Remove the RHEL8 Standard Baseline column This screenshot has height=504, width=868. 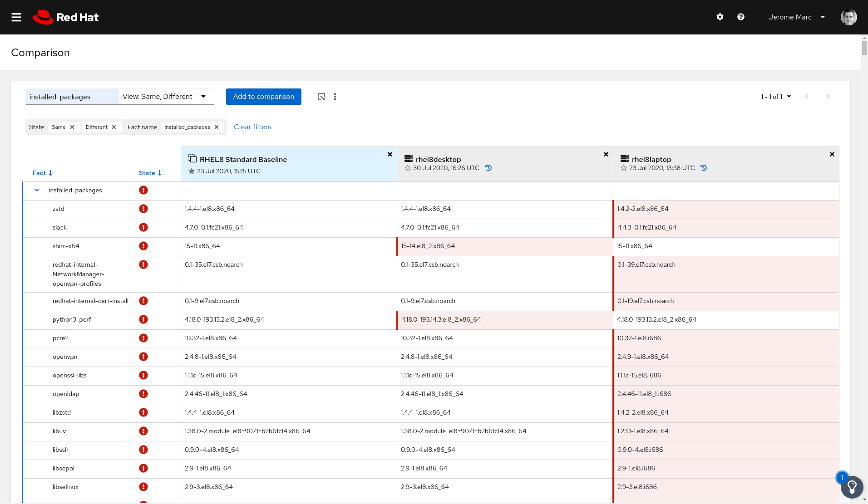[390, 154]
